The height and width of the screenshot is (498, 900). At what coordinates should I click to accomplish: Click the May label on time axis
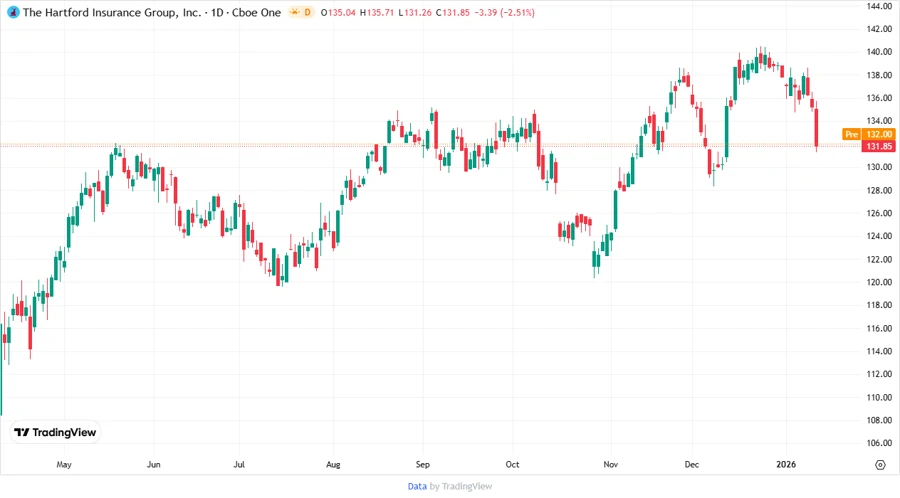(64, 464)
